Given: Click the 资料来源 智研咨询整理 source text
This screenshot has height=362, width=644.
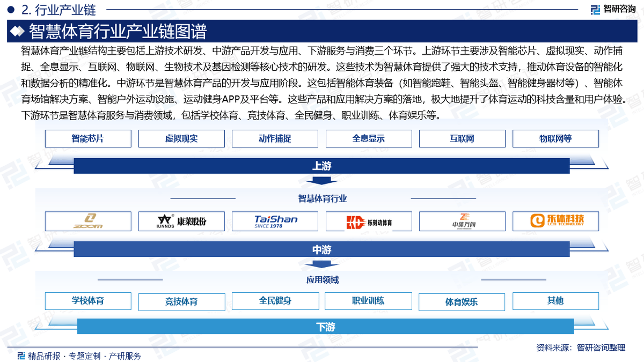Looking at the screenshot, I should click(581, 348).
